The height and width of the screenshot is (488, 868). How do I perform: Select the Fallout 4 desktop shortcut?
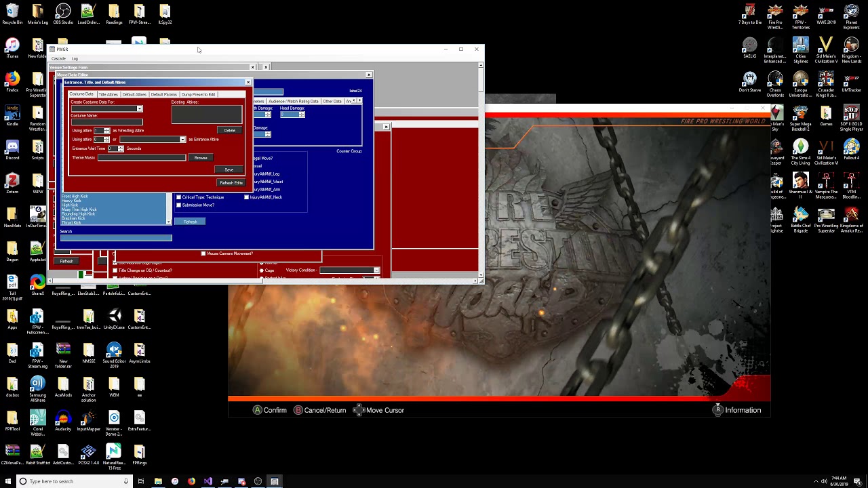(x=851, y=150)
